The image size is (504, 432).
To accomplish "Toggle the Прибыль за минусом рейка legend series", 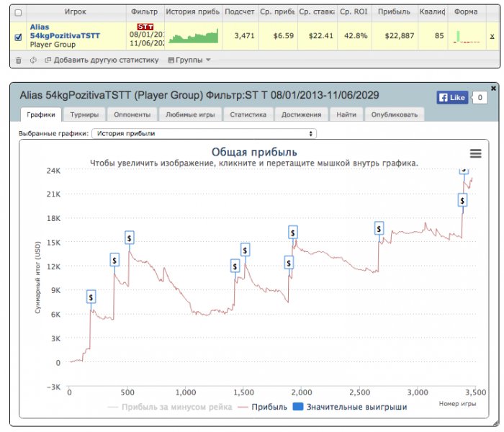I will point(171,407).
